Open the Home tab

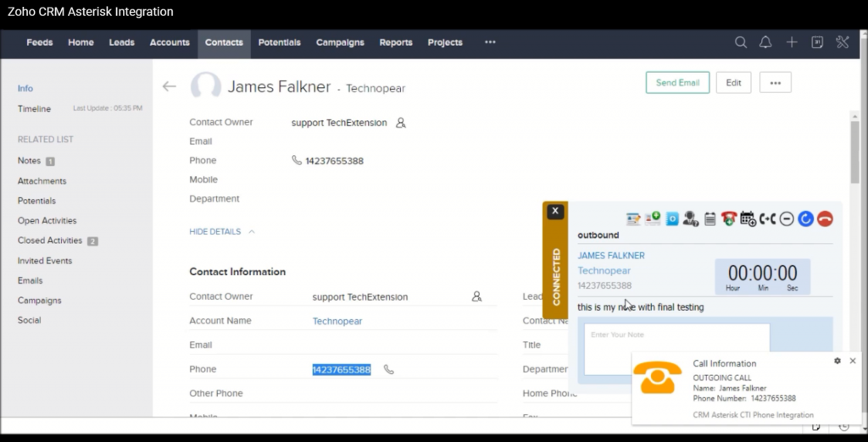(81, 42)
